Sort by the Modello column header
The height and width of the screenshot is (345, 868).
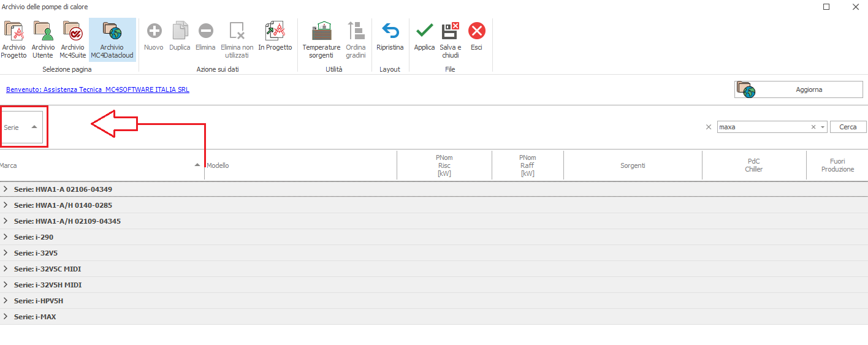(300, 165)
